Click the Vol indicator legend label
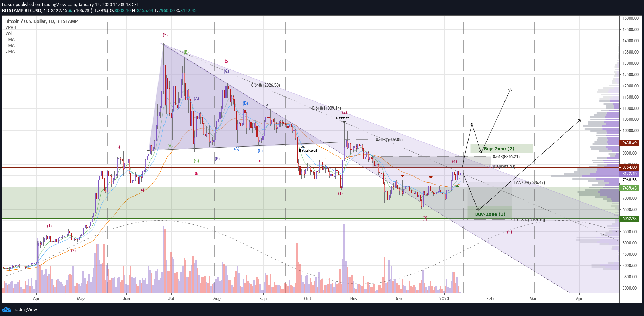This screenshot has height=316, width=644. pos(8,33)
